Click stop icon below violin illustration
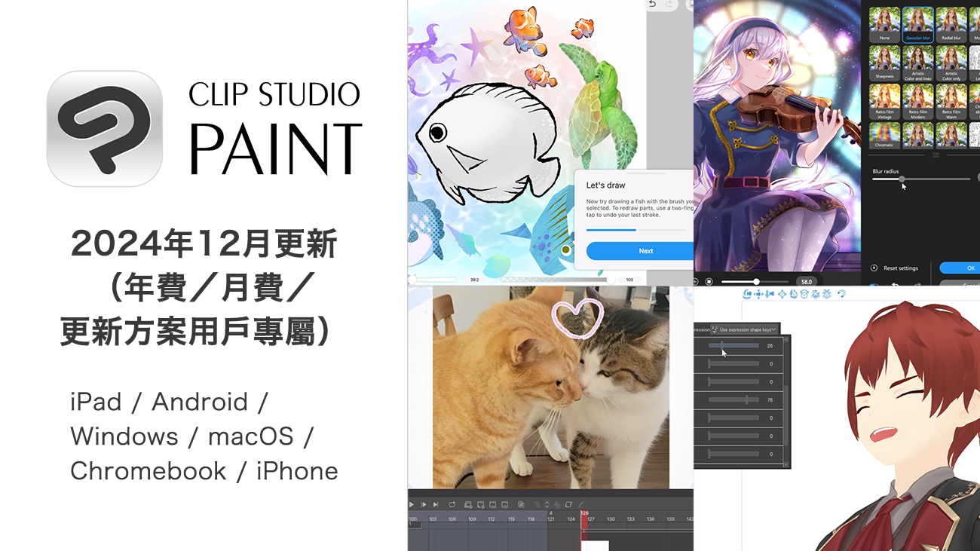 (x=709, y=281)
